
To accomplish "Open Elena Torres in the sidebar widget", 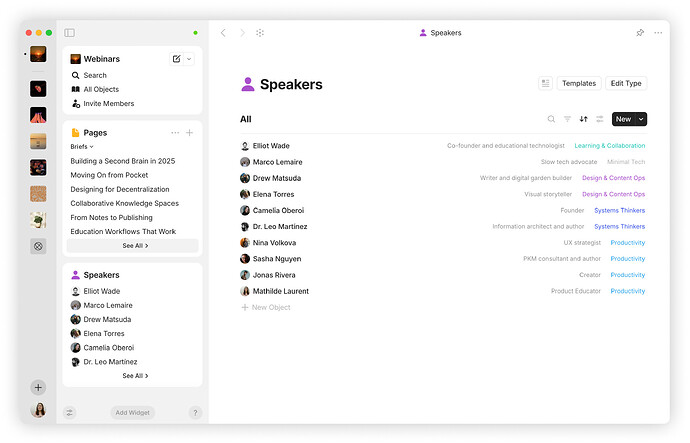I will tap(104, 333).
